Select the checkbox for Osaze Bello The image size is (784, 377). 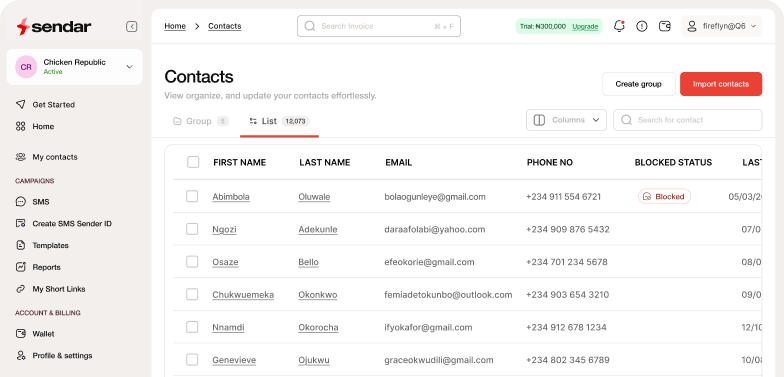(192, 262)
